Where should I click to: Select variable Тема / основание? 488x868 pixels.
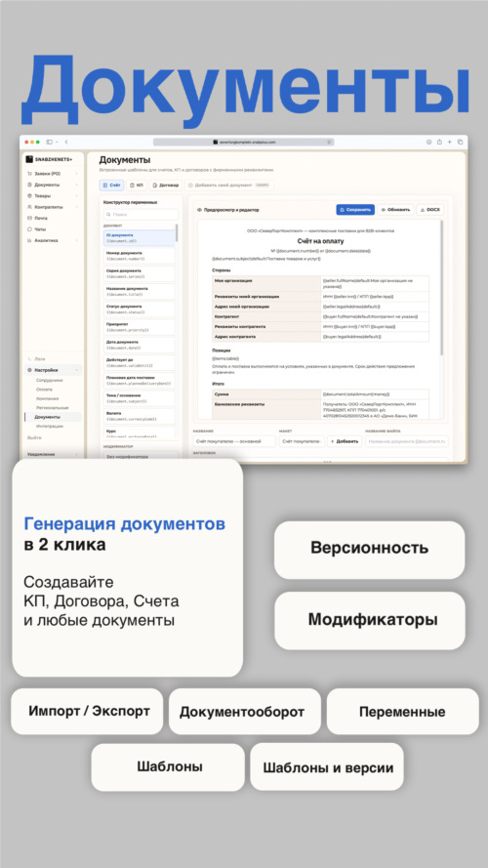click(140, 398)
